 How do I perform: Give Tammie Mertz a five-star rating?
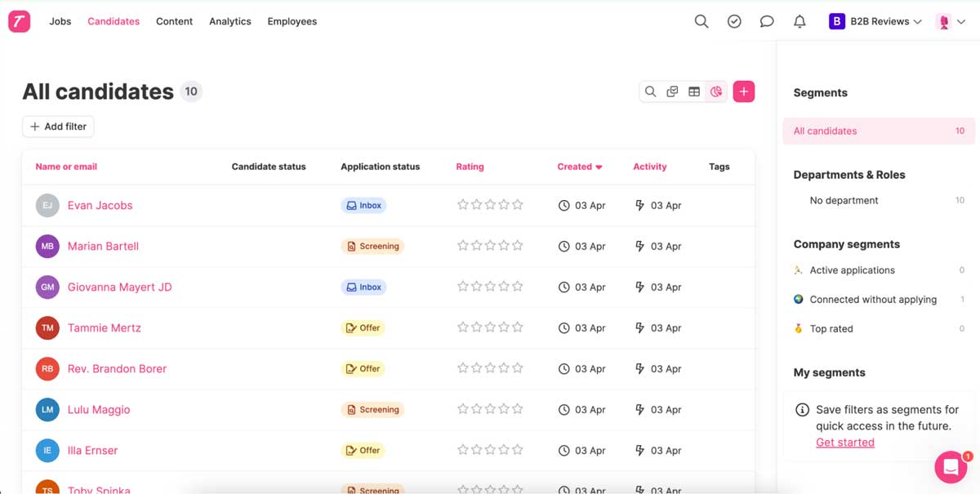pyautogui.click(x=517, y=327)
